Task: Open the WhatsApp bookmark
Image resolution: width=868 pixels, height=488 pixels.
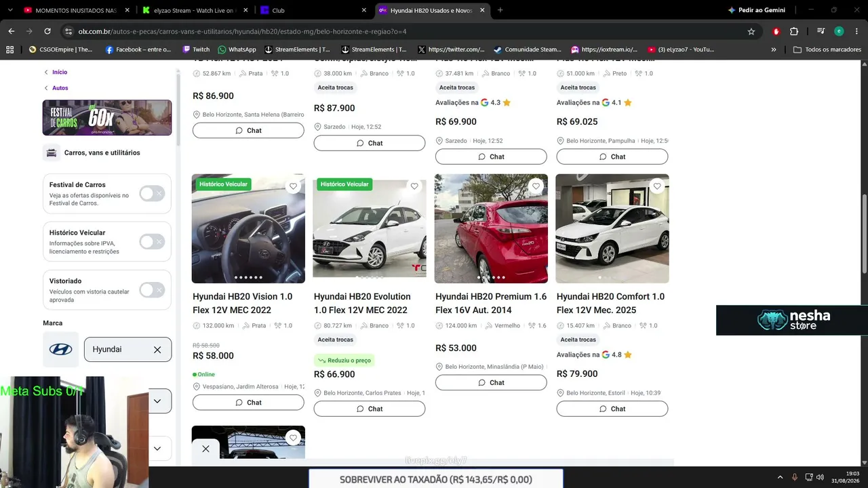Action: point(237,49)
